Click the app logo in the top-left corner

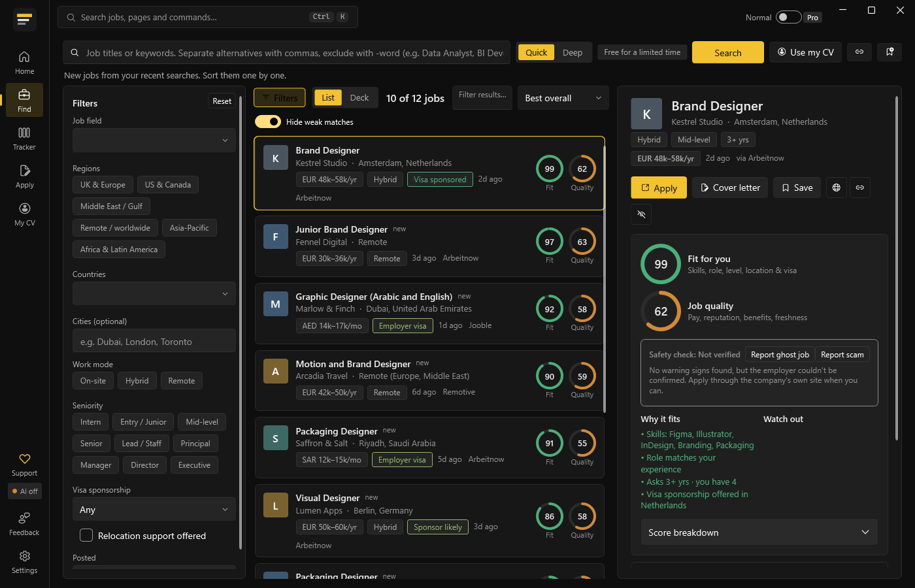click(24, 20)
